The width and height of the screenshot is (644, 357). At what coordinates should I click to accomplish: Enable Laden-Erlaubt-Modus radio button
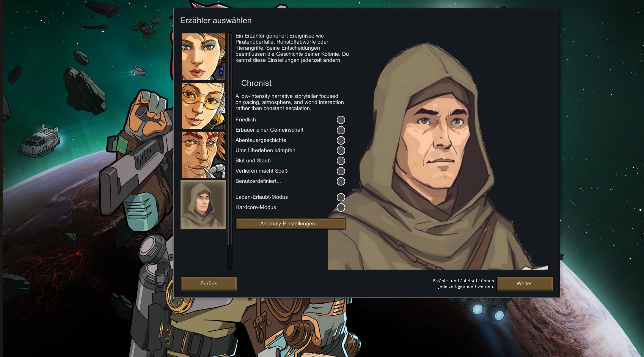click(x=341, y=197)
